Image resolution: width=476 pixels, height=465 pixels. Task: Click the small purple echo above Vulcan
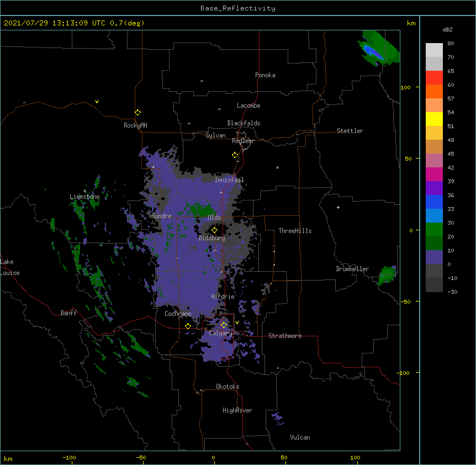278,418
